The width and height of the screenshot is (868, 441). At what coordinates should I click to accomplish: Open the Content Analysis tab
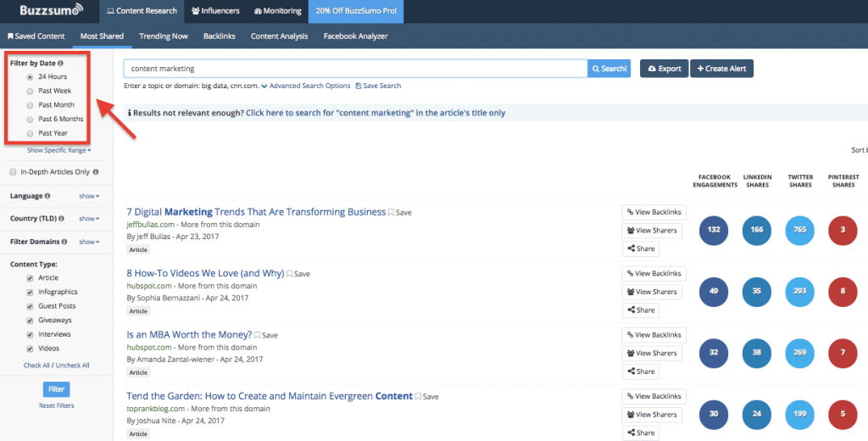tap(279, 36)
